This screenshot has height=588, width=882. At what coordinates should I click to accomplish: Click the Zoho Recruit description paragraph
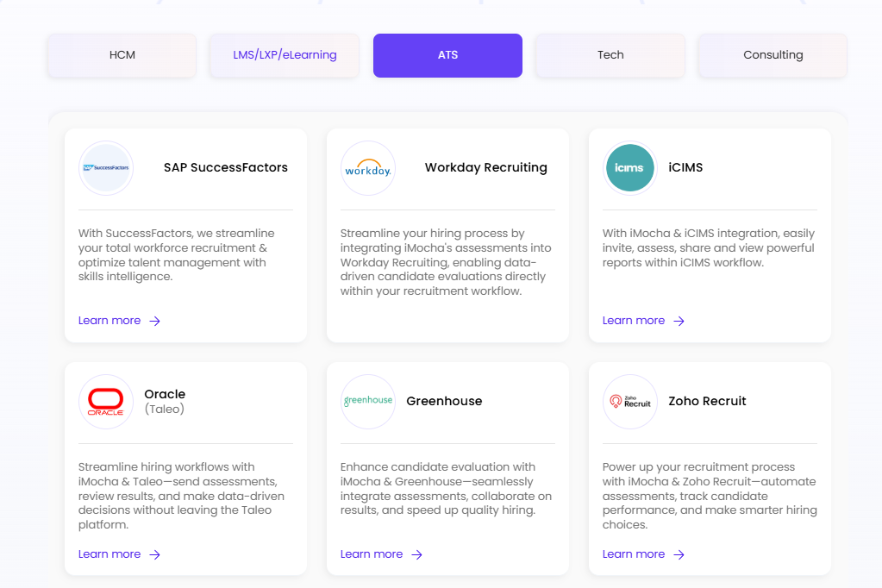click(x=710, y=496)
